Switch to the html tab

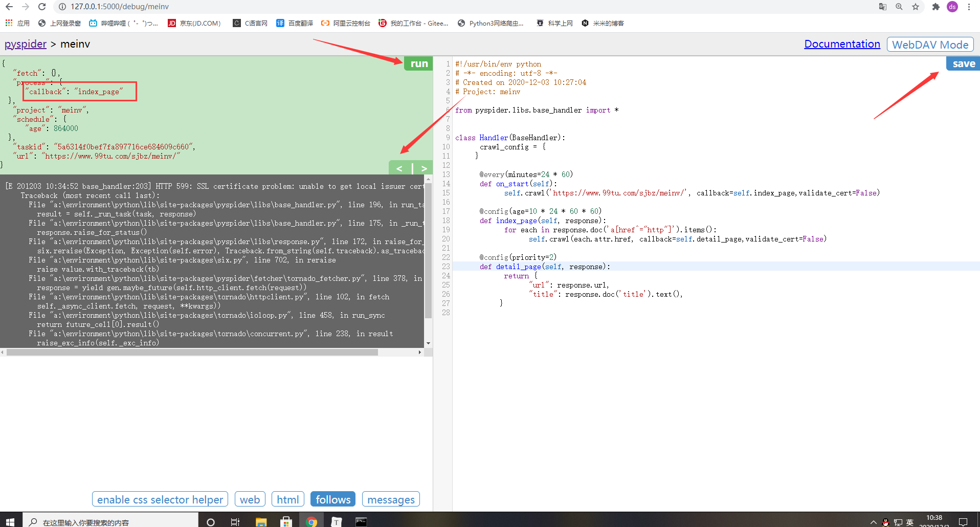288,499
